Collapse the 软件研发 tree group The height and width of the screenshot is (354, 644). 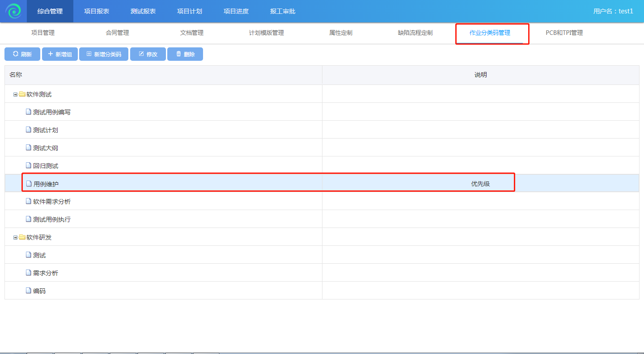[x=15, y=237]
